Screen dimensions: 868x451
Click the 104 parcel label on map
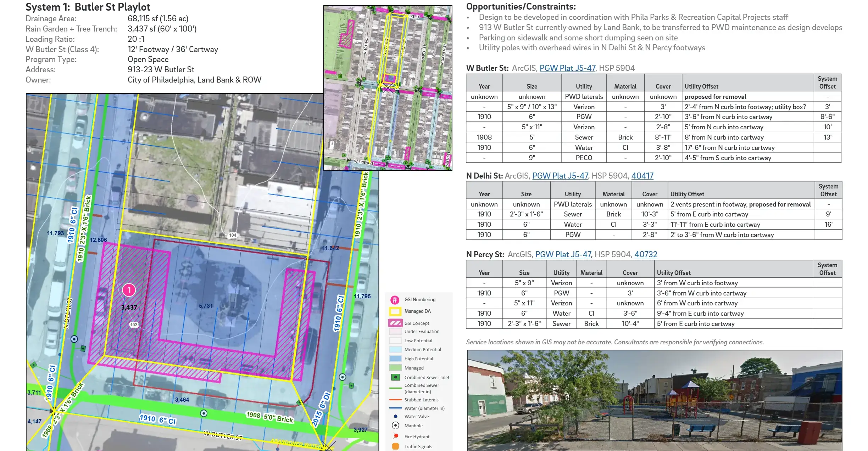point(233,235)
